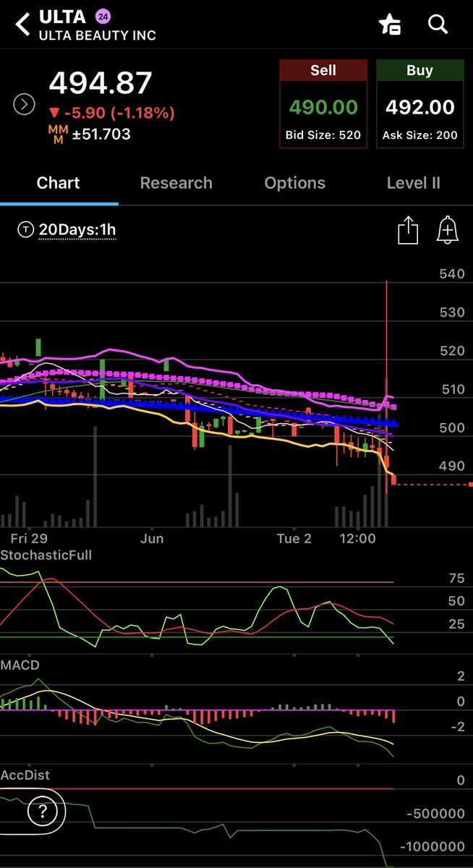Switch to the Options tab
This screenshot has width=473, height=868.
tap(295, 183)
